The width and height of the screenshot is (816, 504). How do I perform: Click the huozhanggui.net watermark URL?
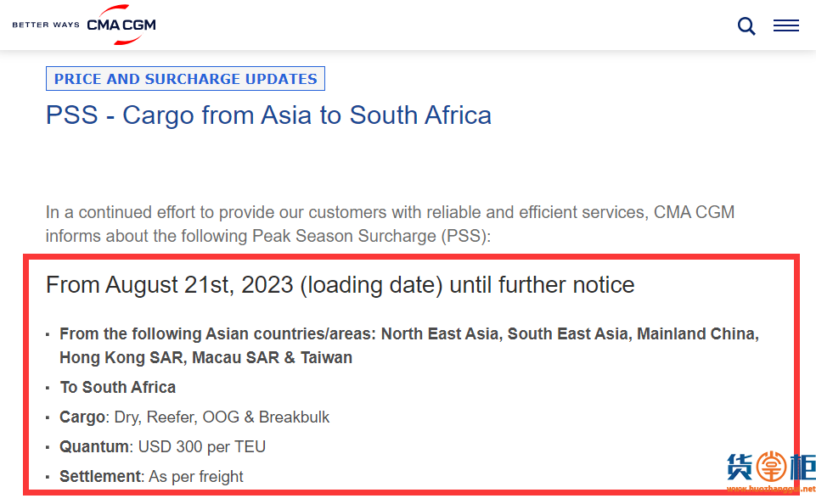click(771, 489)
